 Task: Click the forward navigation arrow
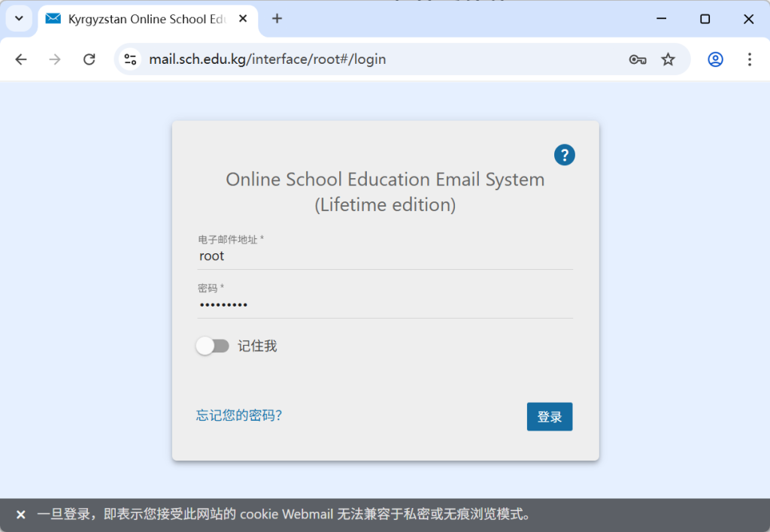click(x=55, y=59)
